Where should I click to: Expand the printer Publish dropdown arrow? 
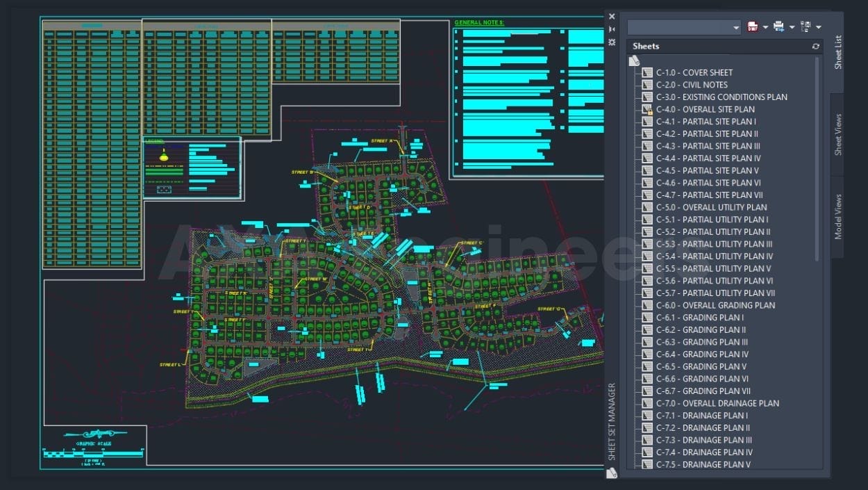pos(792,27)
